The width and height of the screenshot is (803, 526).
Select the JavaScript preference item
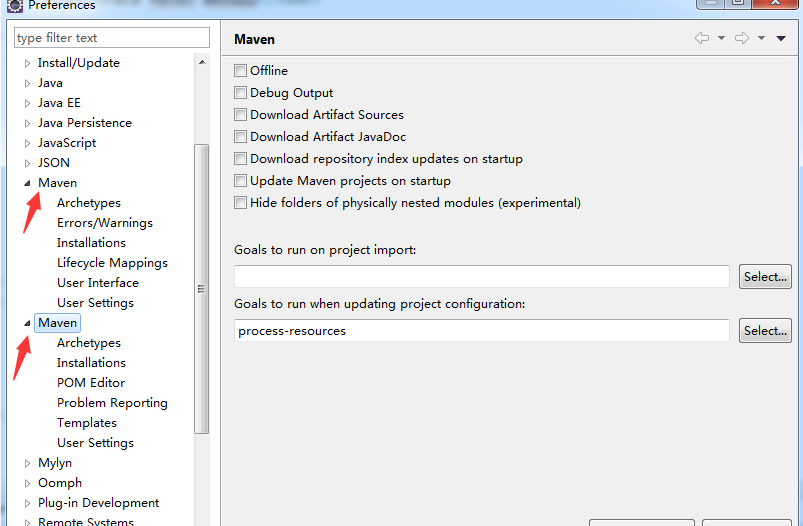click(67, 143)
